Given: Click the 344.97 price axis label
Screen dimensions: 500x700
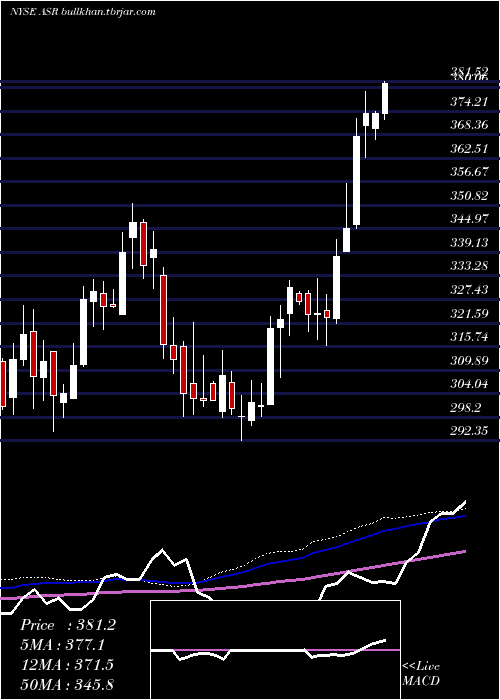Looking at the screenshot, I should pos(469,219).
